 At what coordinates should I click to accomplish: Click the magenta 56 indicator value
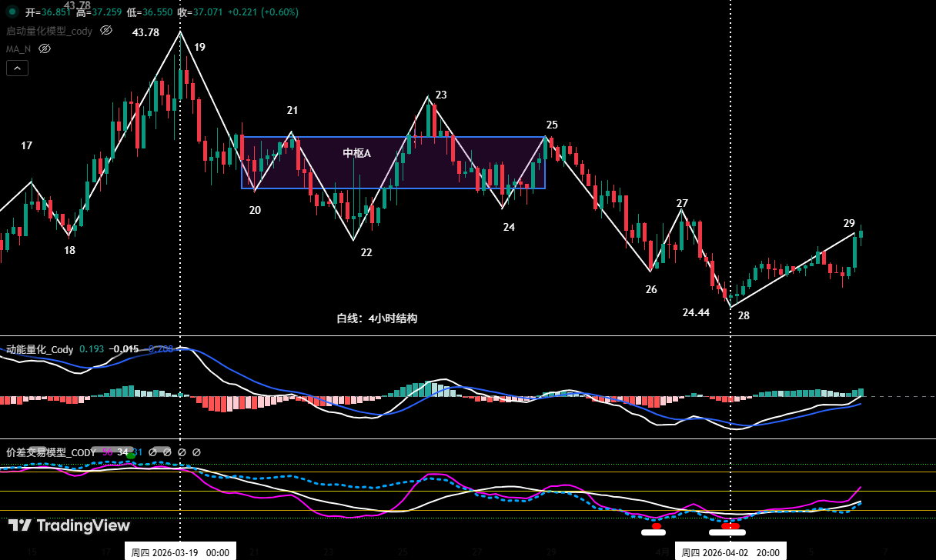107,452
